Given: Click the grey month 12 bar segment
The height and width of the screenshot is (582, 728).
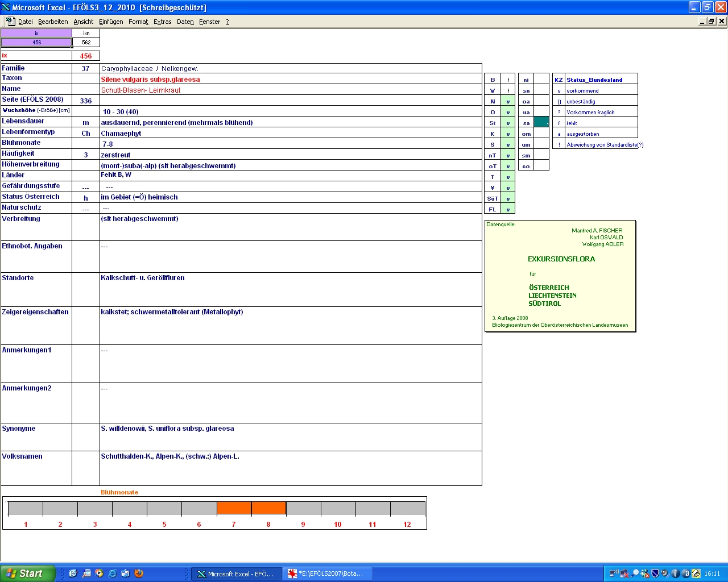Looking at the screenshot, I should coord(407,508).
